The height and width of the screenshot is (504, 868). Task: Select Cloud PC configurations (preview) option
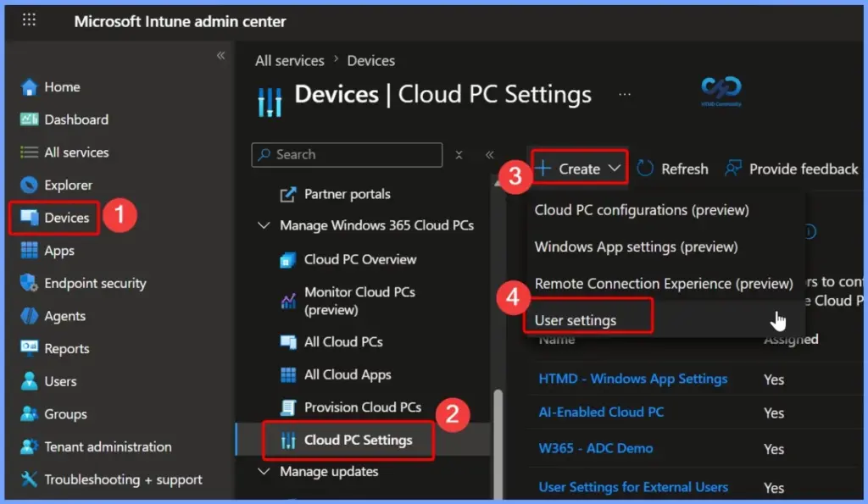click(x=642, y=210)
